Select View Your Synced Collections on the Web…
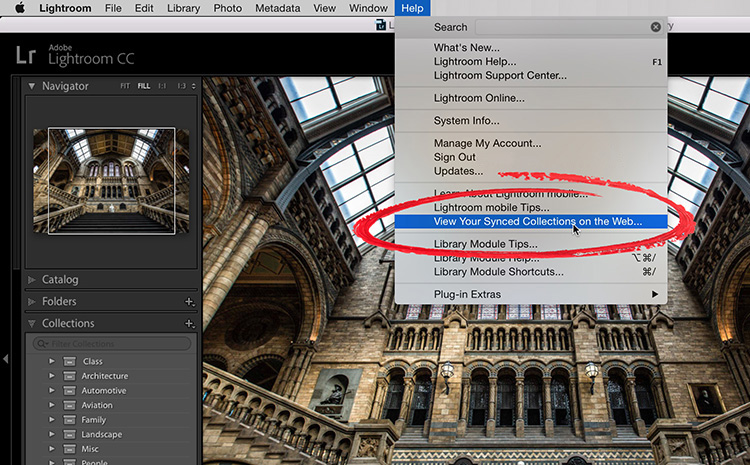This screenshot has height=465, width=750. tap(530, 221)
